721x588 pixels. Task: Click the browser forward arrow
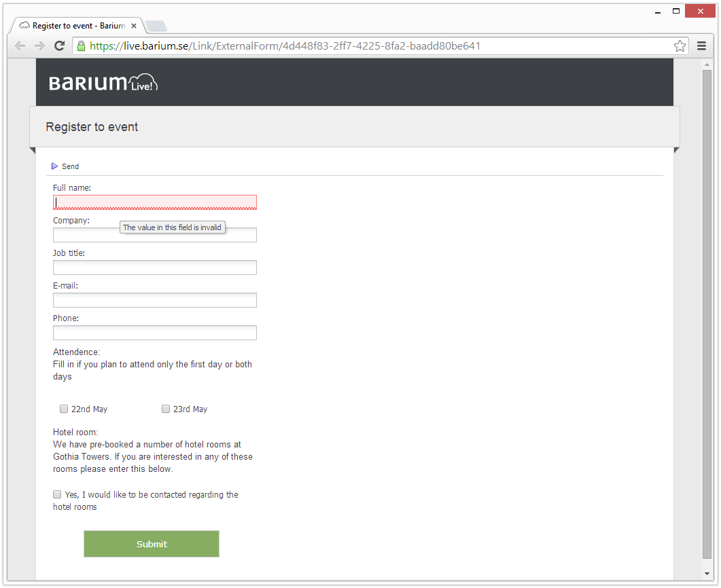click(39, 46)
